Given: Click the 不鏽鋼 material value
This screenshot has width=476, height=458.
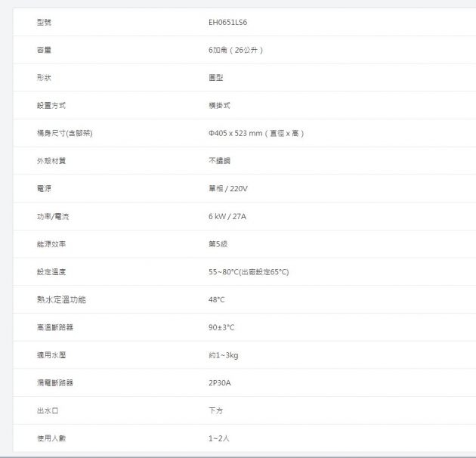Looking at the screenshot, I should (219, 161).
